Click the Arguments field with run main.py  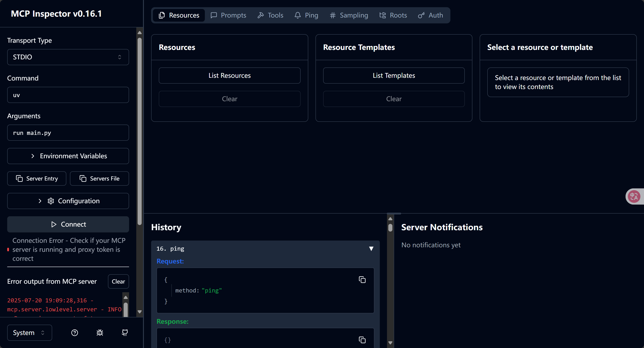68,133
